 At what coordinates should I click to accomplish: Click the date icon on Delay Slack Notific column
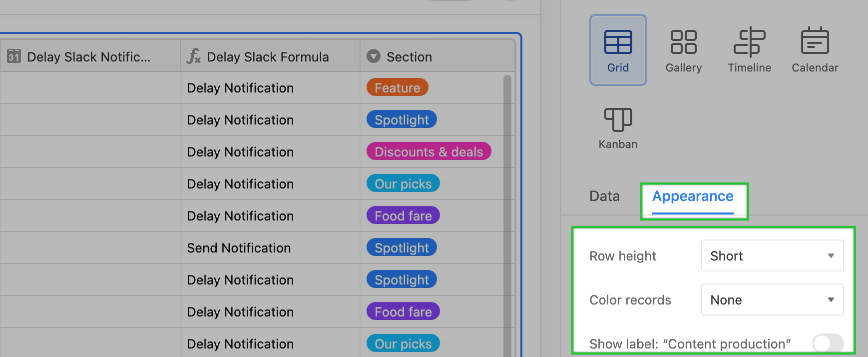(13, 56)
